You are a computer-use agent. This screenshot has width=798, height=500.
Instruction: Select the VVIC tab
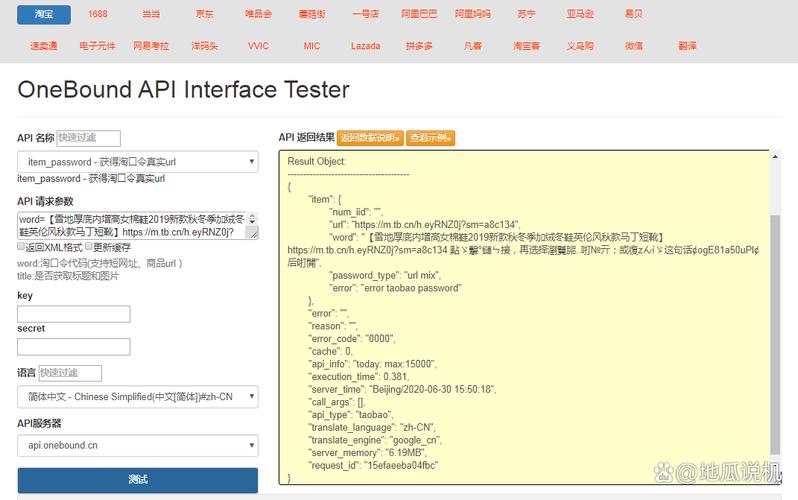point(259,46)
